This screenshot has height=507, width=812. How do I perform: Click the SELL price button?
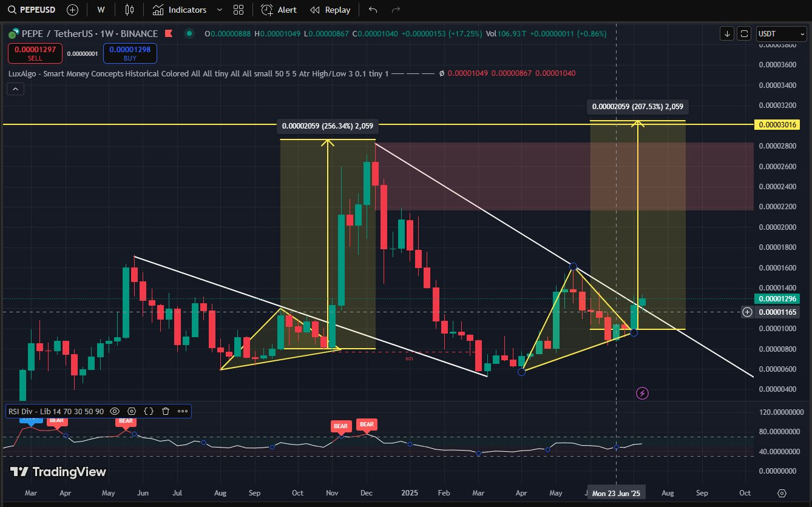pyautogui.click(x=35, y=53)
